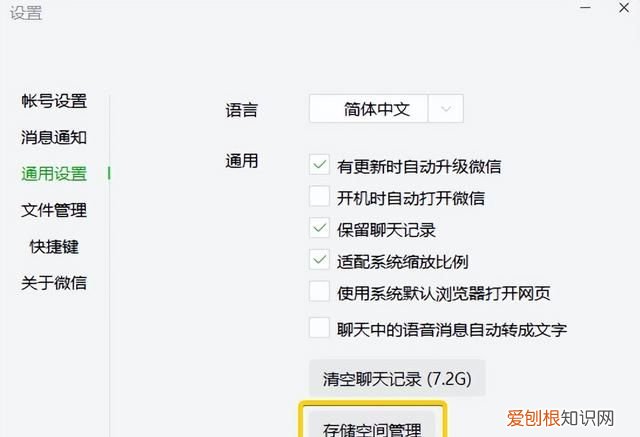Close the 设置 window
640x437 pixels.
(624, 8)
